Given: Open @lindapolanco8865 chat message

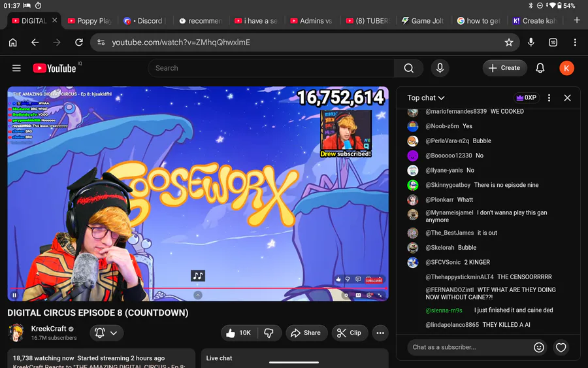Looking at the screenshot, I should [x=487, y=325].
